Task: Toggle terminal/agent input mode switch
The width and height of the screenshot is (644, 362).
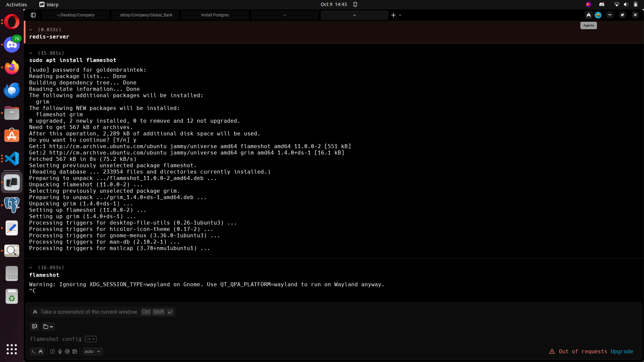Action: (37, 352)
